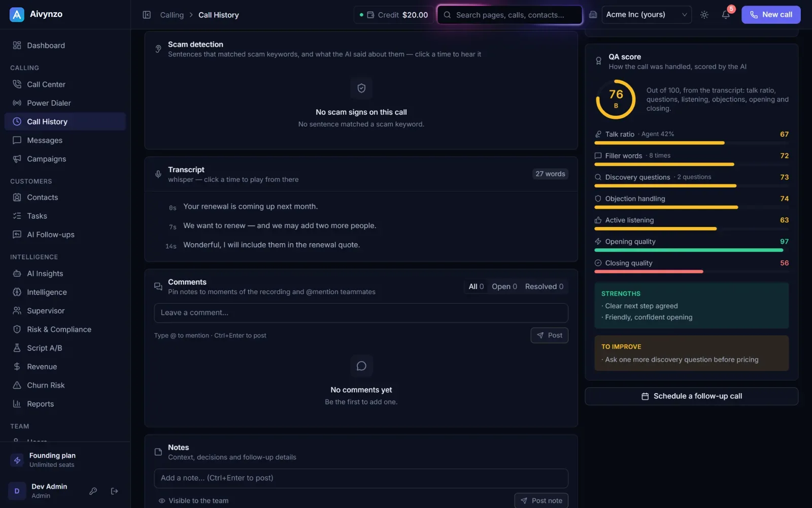The width and height of the screenshot is (812, 508).
Task: Open Messages in the sidebar
Action: click(x=65, y=140)
